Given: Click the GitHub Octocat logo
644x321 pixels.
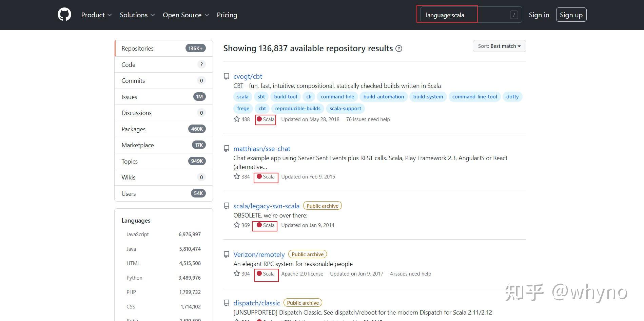Looking at the screenshot, I should click(x=64, y=15).
